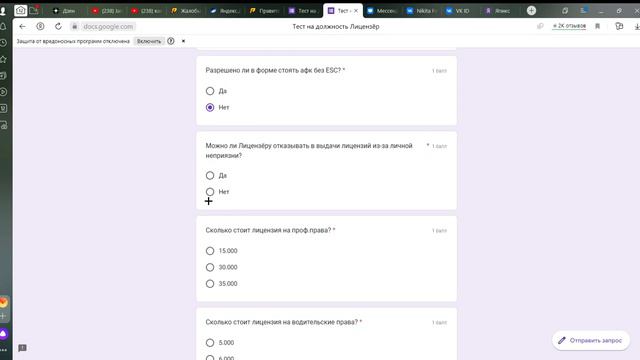Click the site security padlock icon
Viewport: 640px width, 360px height.
74,27
